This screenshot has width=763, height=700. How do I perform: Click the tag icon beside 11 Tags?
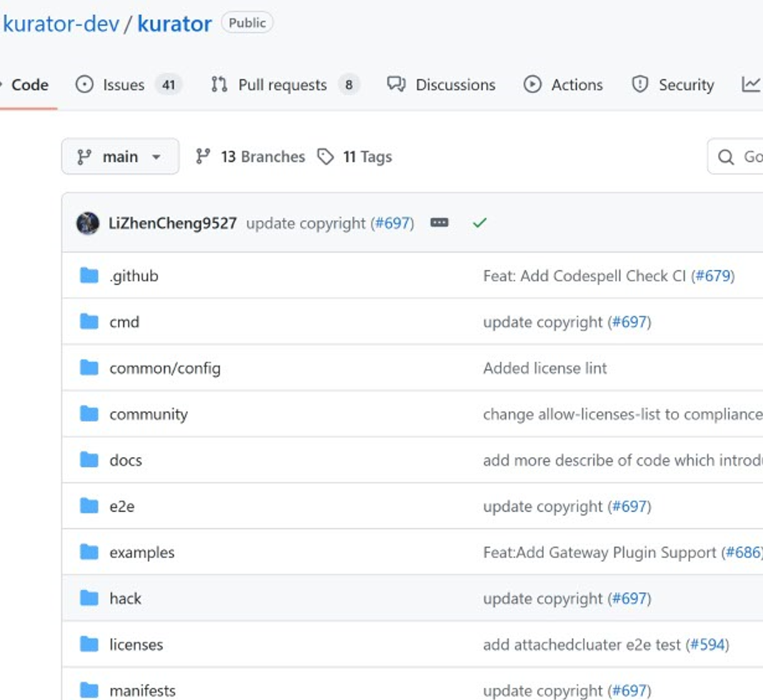[x=326, y=156]
